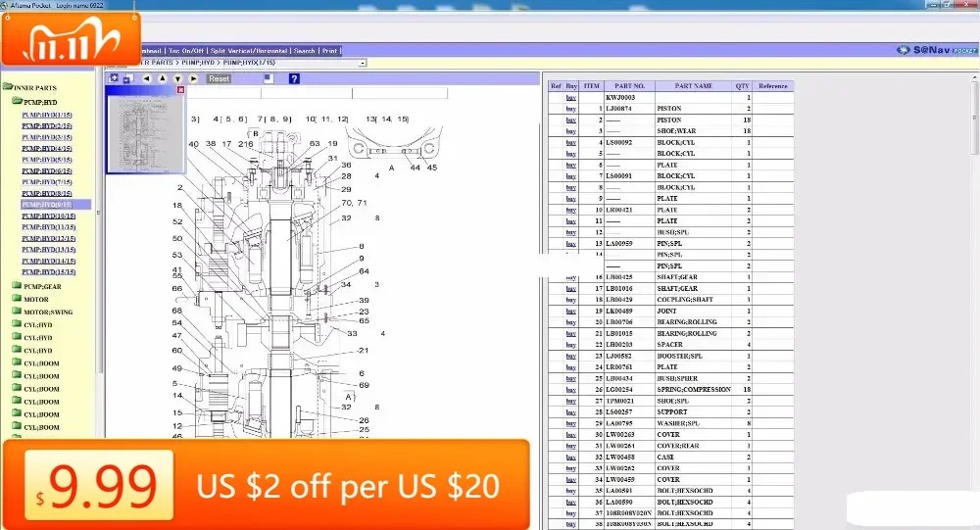Click the S@Nav logo icon

(x=904, y=50)
